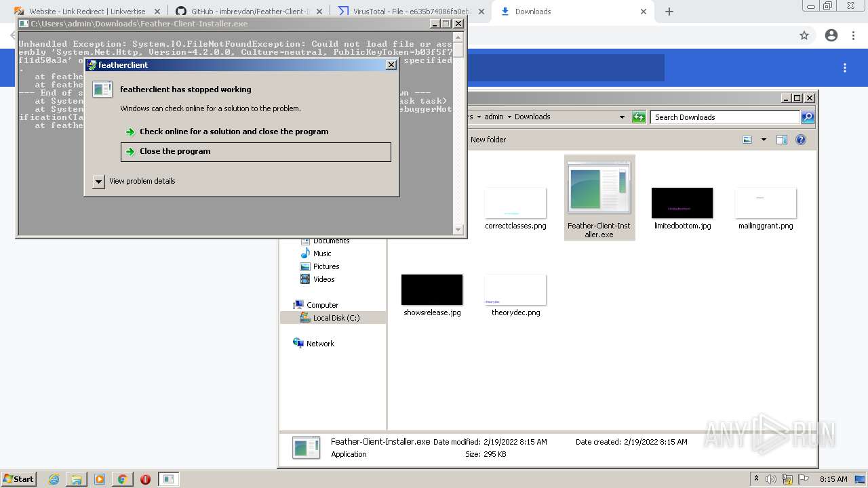Select theorydec.png thumbnail
Image resolution: width=868 pixels, height=488 pixels.
point(515,290)
